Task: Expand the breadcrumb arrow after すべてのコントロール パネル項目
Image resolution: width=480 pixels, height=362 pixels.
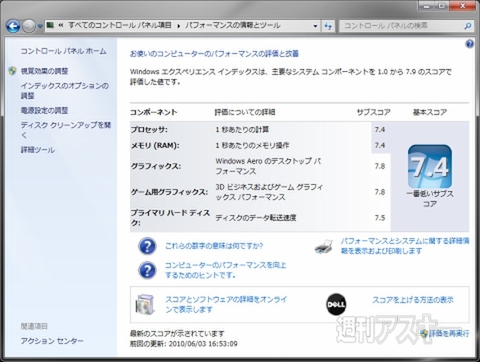Action: coord(178,26)
